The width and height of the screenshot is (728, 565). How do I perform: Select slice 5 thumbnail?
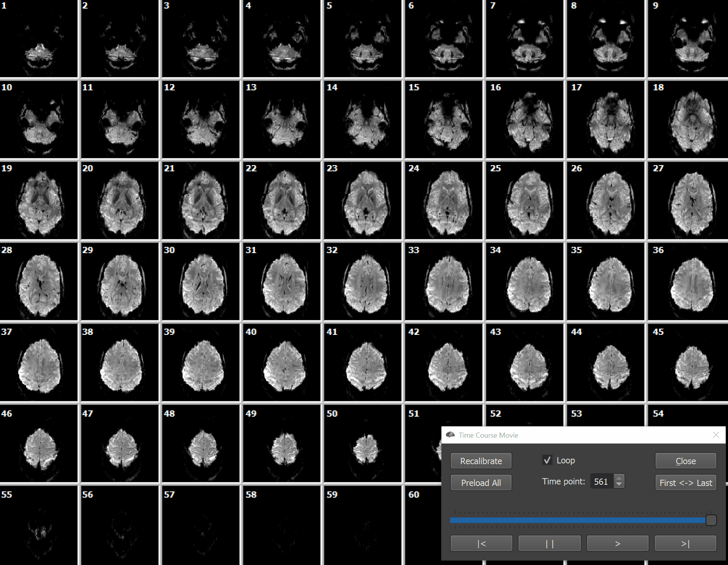pyautogui.click(x=362, y=39)
